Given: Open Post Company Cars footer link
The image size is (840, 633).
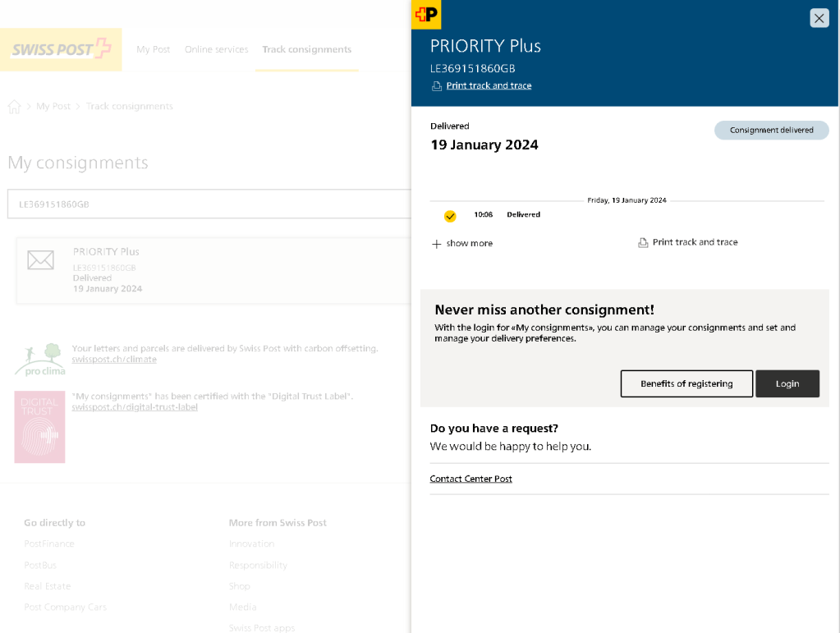Looking at the screenshot, I should point(66,607).
